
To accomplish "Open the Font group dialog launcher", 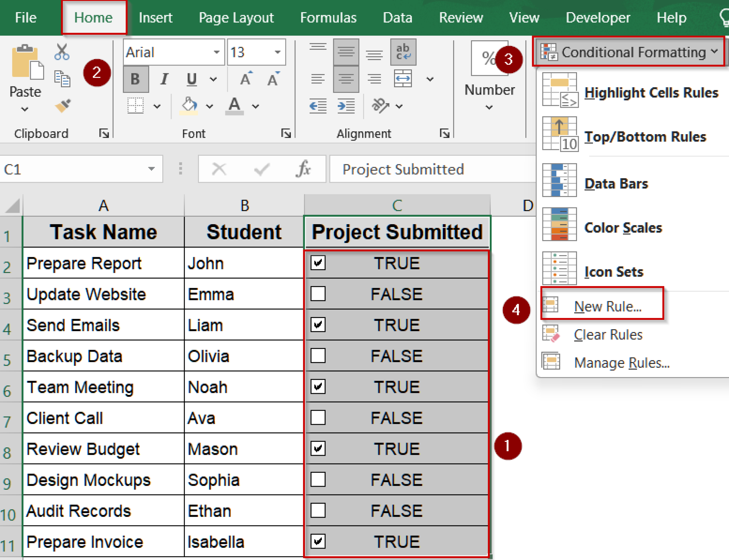I will pyautogui.click(x=286, y=133).
